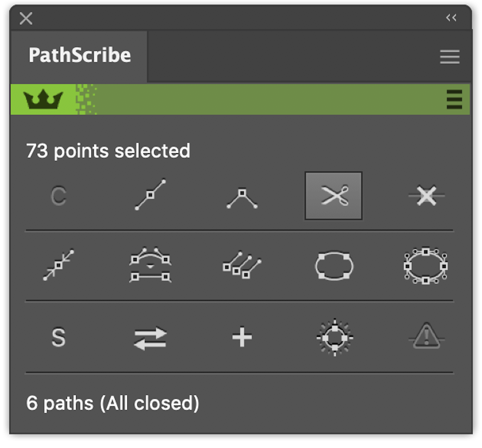This screenshot has width=482, height=448.
Task: Open the green banner hamburger menu
Action: 454,99
